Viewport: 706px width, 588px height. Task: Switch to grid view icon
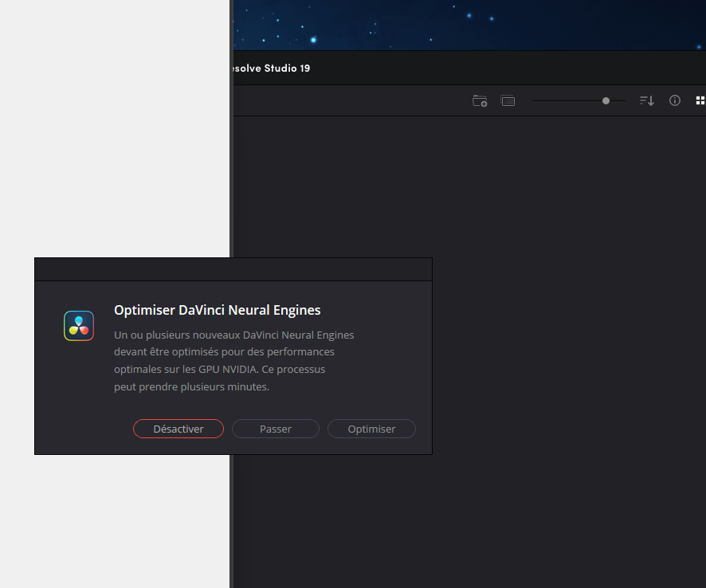point(700,100)
